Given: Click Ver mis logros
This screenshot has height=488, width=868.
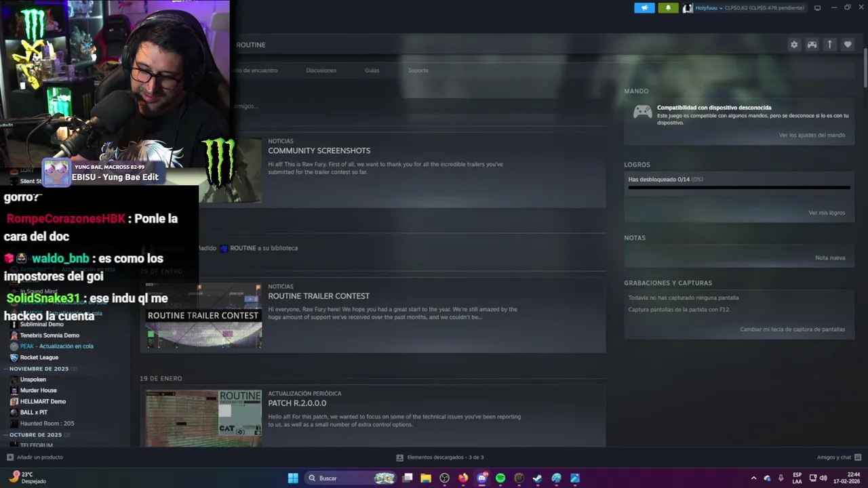Looking at the screenshot, I should (x=827, y=213).
